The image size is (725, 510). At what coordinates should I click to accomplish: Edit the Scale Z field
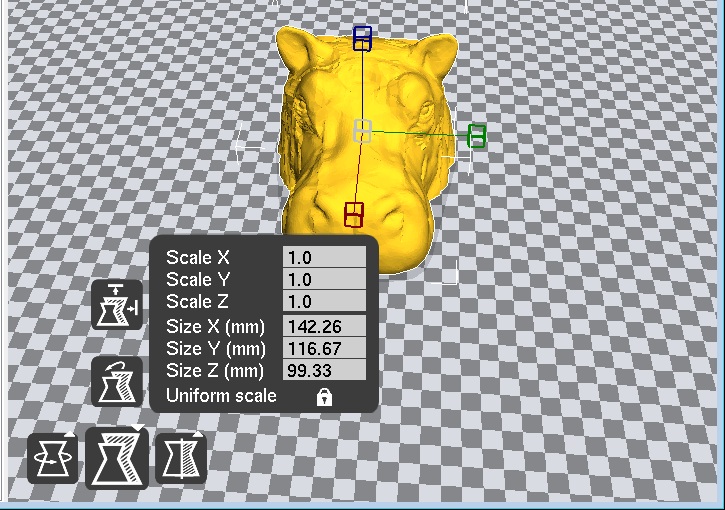coord(324,301)
